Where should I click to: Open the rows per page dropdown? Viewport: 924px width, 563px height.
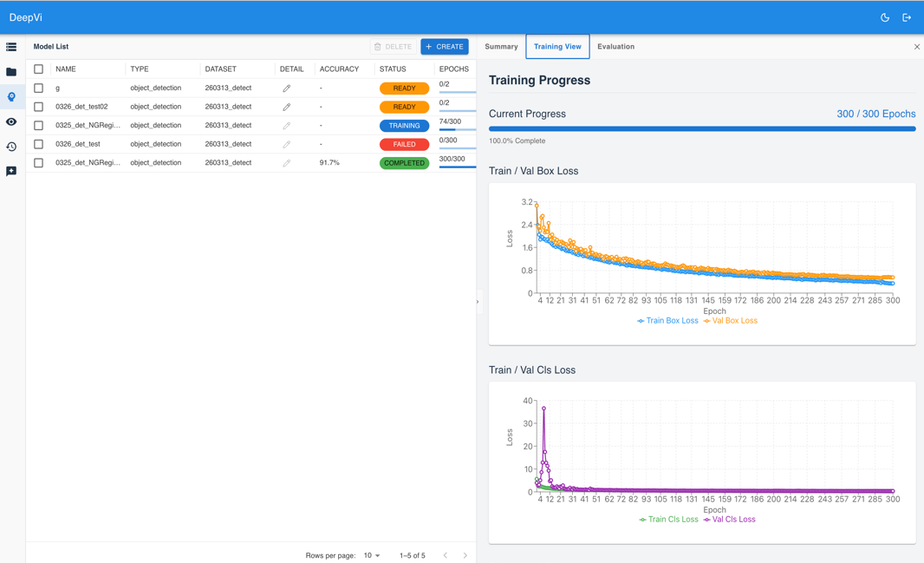372,555
